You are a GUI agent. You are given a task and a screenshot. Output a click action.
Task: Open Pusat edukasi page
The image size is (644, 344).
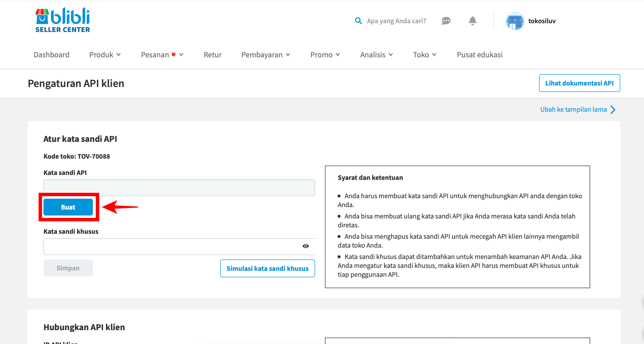[480, 55]
